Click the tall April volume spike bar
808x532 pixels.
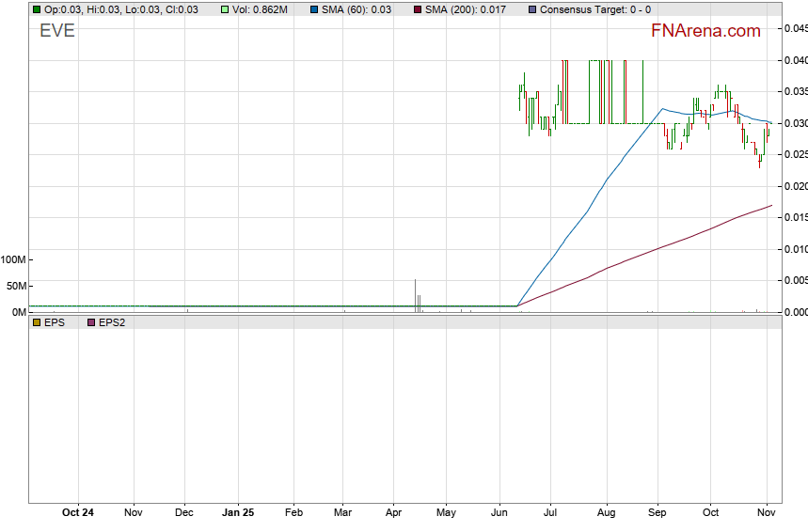click(x=415, y=293)
